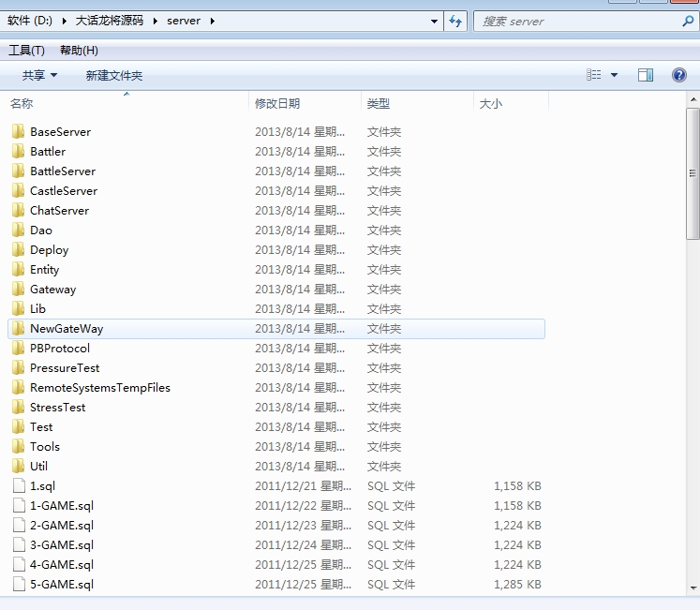Screen dimensions: 700x610
Task: Click inside the 搜索 server search box
Action: click(x=576, y=21)
